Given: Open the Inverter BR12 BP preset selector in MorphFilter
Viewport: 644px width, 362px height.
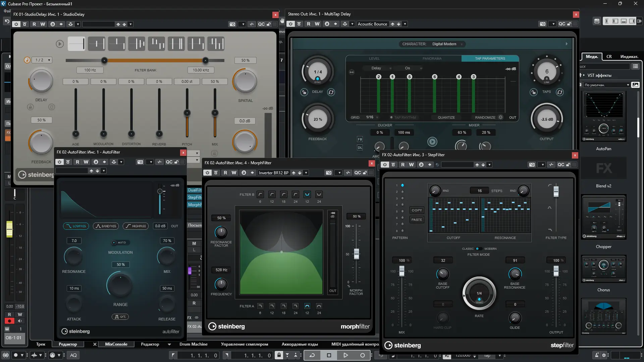Looking at the screenshot, I should [273, 173].
